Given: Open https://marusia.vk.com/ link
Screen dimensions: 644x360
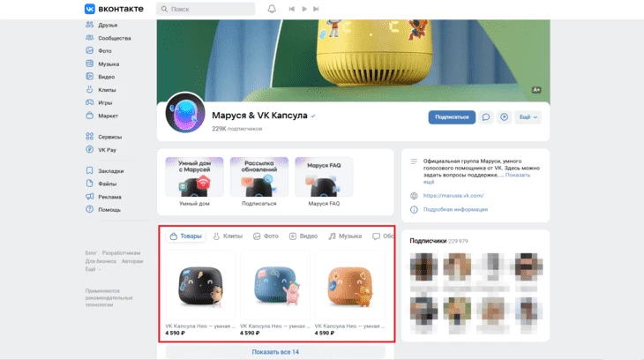Looking at the screenshot, I should [x=453, y=196].
